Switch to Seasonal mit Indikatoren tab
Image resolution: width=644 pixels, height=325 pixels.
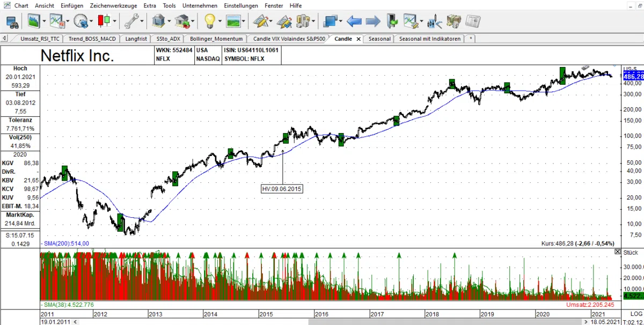pyautogui.click(x=430, y=39)
